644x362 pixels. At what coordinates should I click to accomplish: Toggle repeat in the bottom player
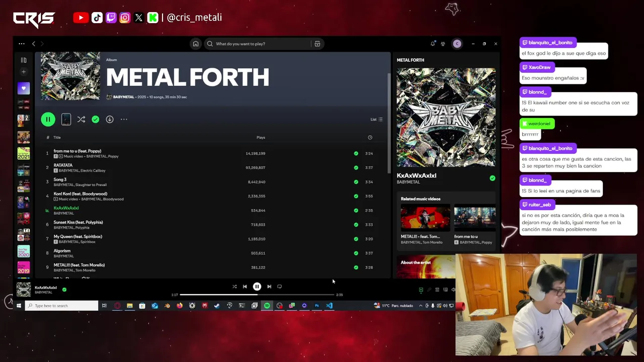(279, 287)
